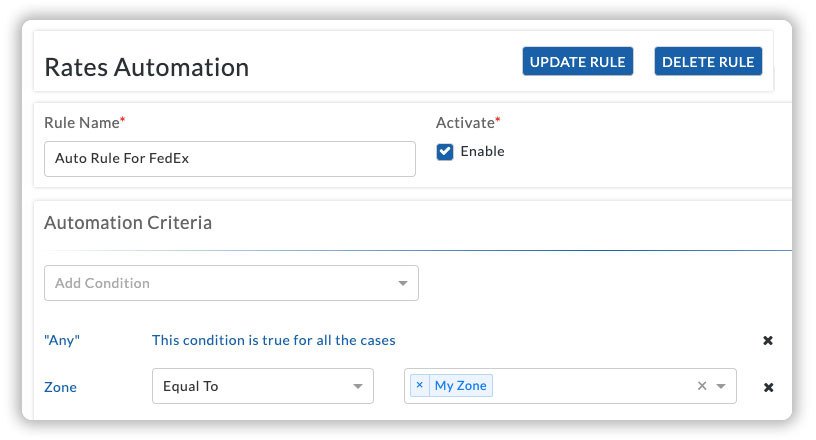Click the "Any" condition label
The height and width of the screenshot is (440, 816).
click(62, 340)
